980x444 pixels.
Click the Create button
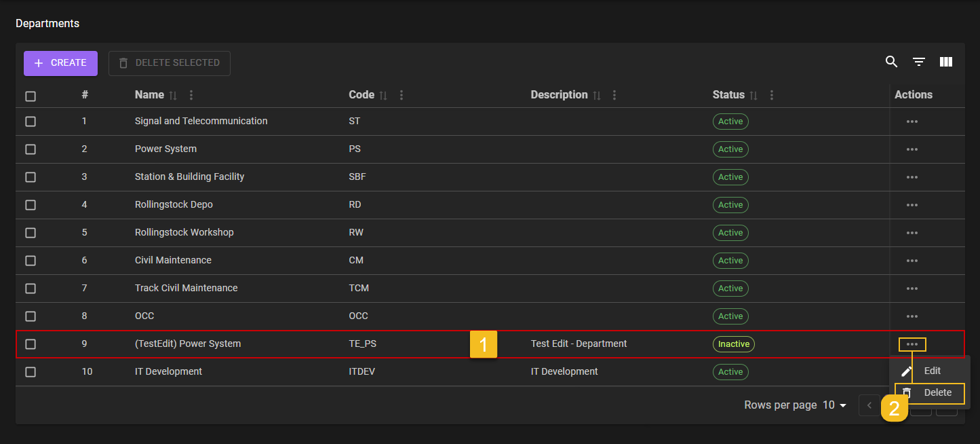(x=60, y=63)
